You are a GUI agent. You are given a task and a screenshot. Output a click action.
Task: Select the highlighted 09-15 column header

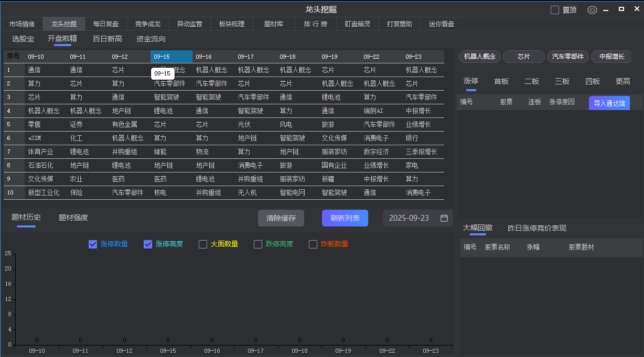point(170,57)
